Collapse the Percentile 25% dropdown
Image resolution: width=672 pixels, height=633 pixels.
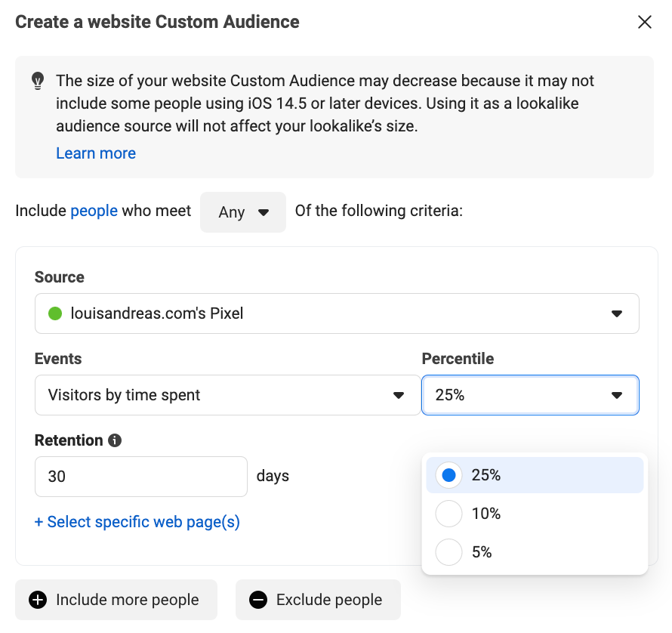point(530,395)
